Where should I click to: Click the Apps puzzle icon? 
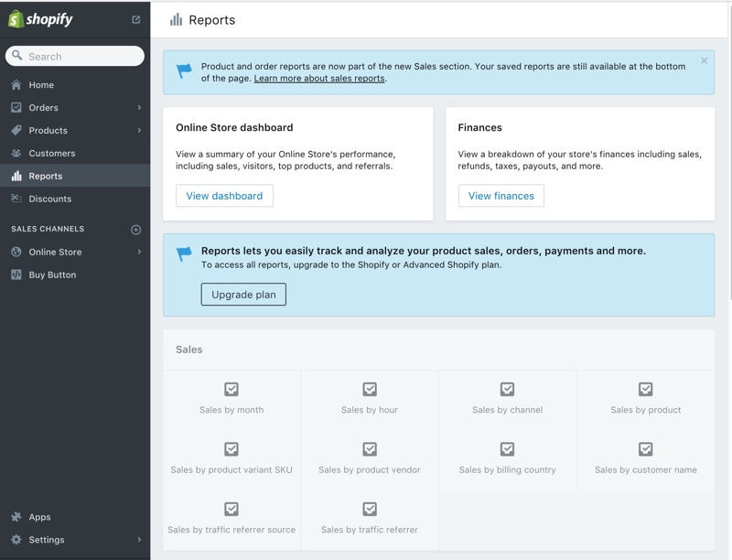point(16,517)
